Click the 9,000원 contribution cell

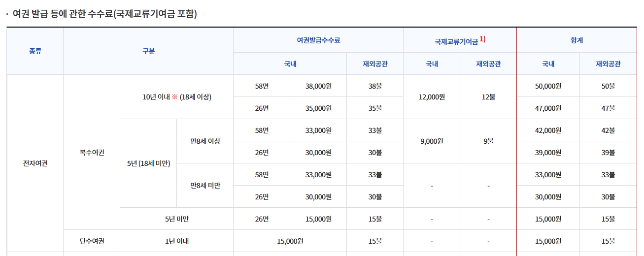[432, 141]
